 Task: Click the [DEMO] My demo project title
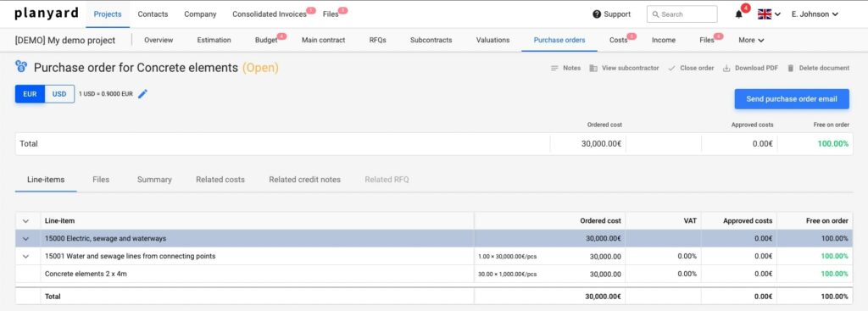[x=65, y=41]
